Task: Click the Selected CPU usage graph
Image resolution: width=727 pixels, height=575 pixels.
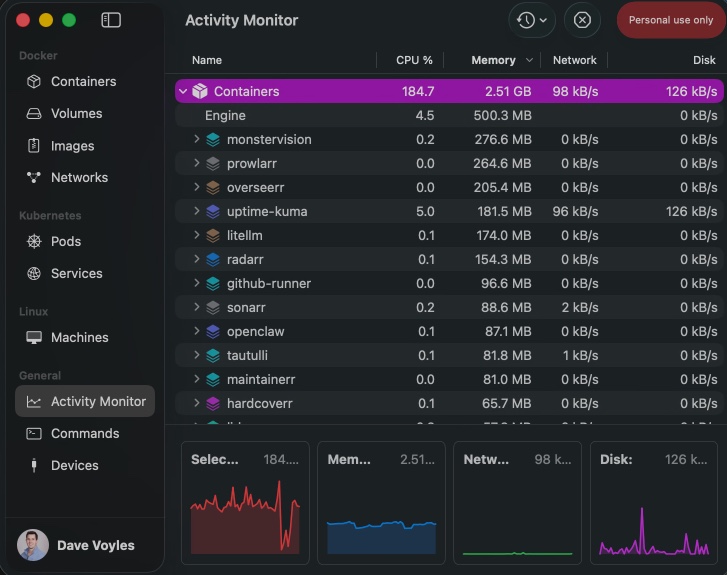Action: point(245,503)
